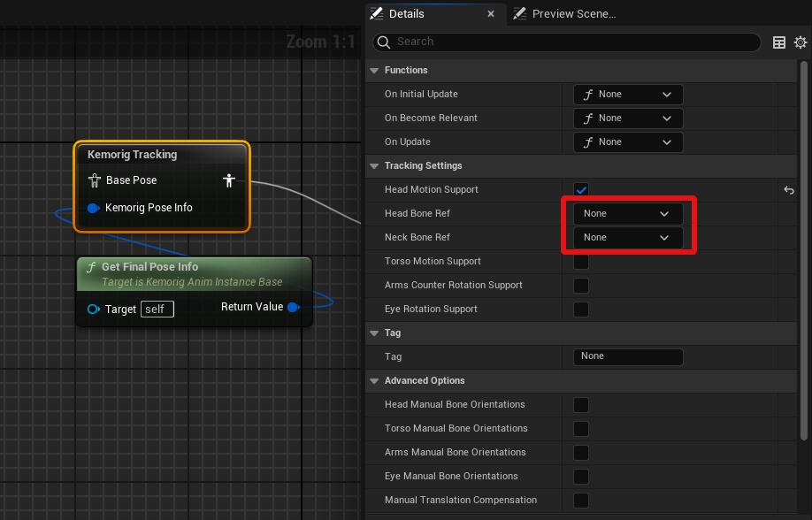The width and height of the screenshot is (812, 520).
Task: Open the On Initial Update function dropdown
Action: coord(628,95)
